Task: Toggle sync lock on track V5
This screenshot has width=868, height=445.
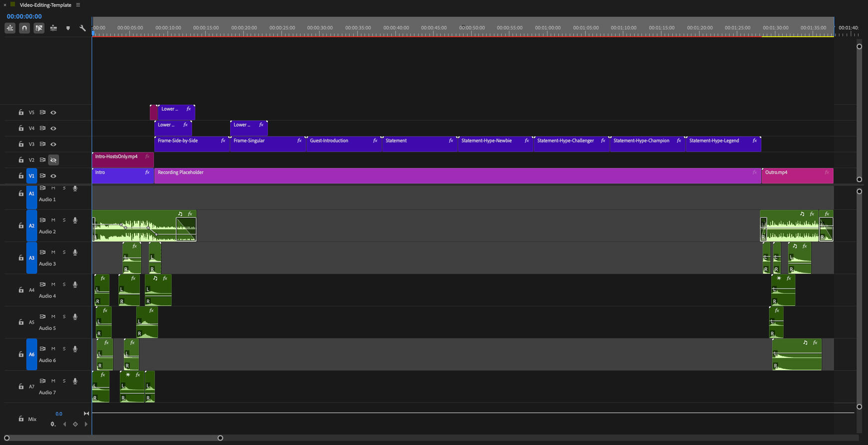Action: pyautogui.click(x=42, y=113)
